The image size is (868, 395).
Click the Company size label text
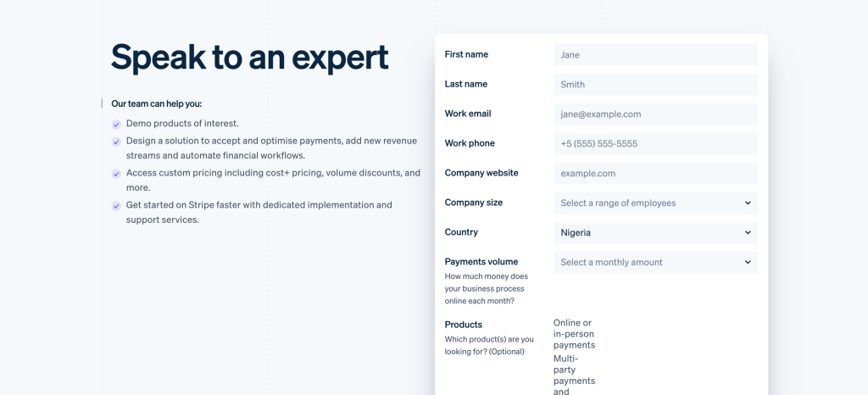(473, 203)
